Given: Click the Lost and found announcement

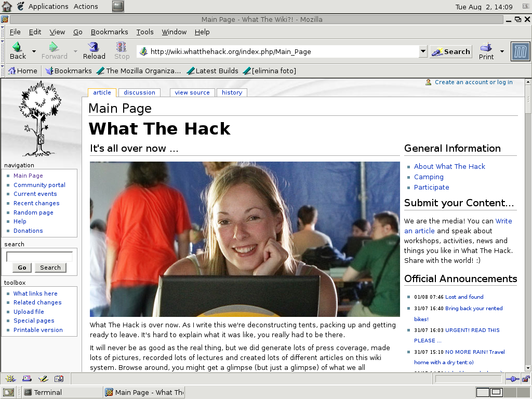Looking at the screenshot, I should click(x=464, y=297).
